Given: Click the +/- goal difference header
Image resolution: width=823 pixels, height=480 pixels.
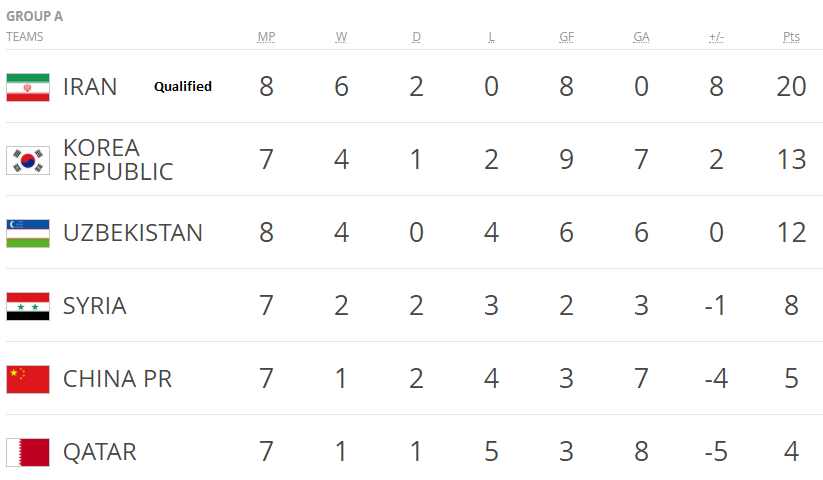Looking at the screenshot, I should point(716,37).
